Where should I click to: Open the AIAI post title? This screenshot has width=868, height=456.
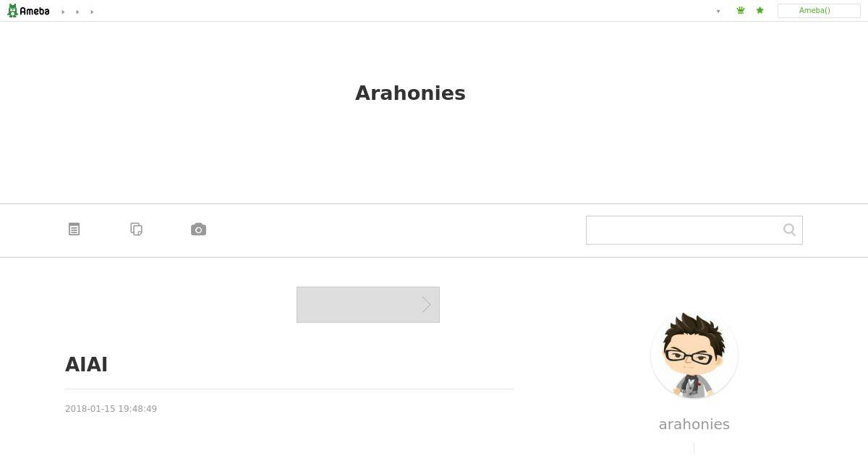pyautogui.click(x=86, y=365)
